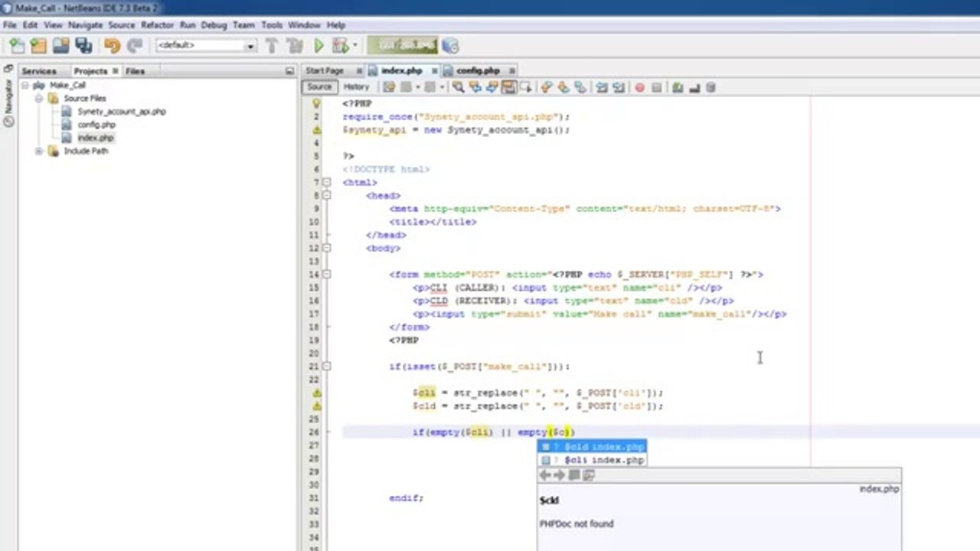The height and width of the screenshot is (551, 980).
Task: Click the Debug Project icon
Action: (340, 46)
